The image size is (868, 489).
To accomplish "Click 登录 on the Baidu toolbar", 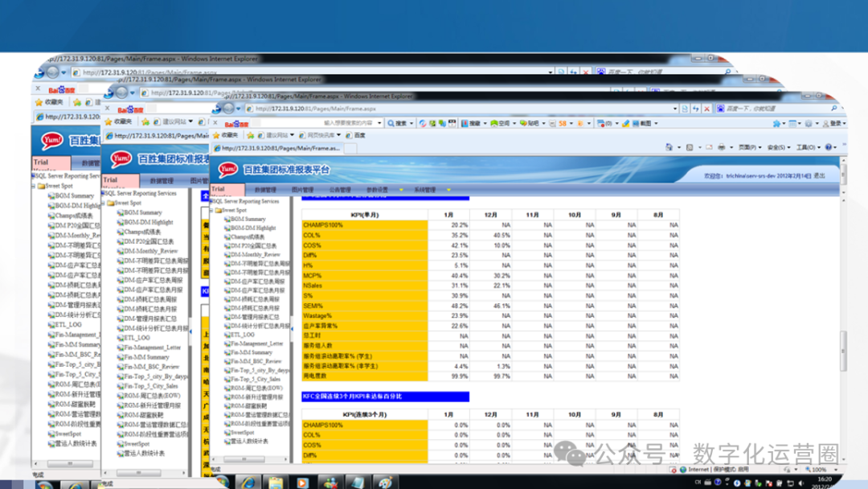I will [x=834, y=123].
